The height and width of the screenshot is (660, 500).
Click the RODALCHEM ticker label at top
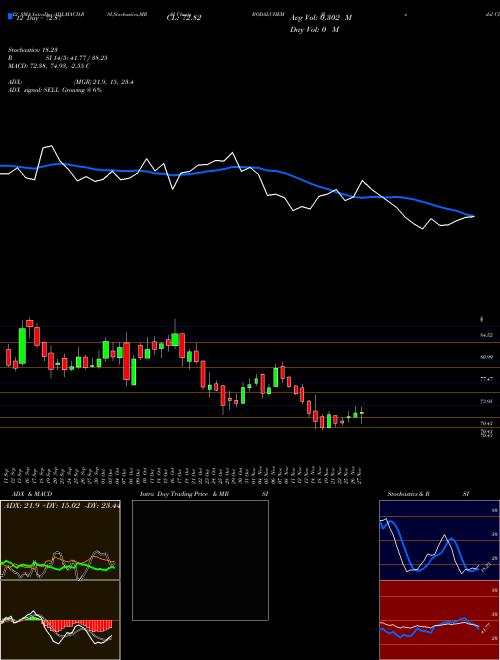(x=269, y=14)
